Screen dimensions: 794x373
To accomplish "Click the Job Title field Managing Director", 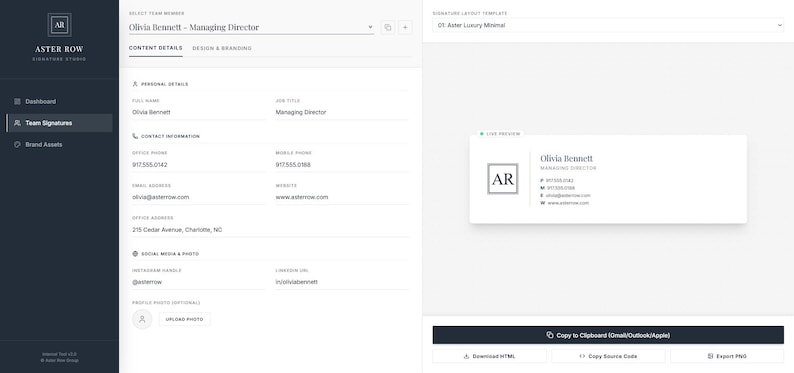I will click(x=342, y=112).
